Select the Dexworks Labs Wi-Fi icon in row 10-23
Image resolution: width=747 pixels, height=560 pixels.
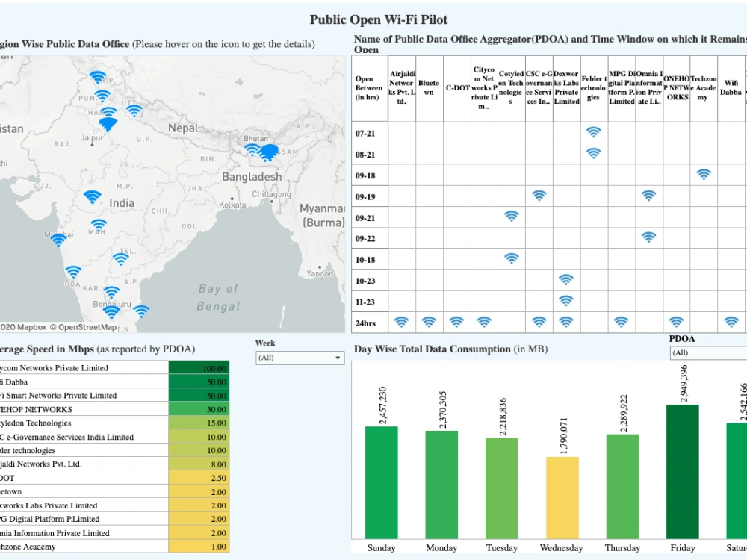click(x=565, y=279)
